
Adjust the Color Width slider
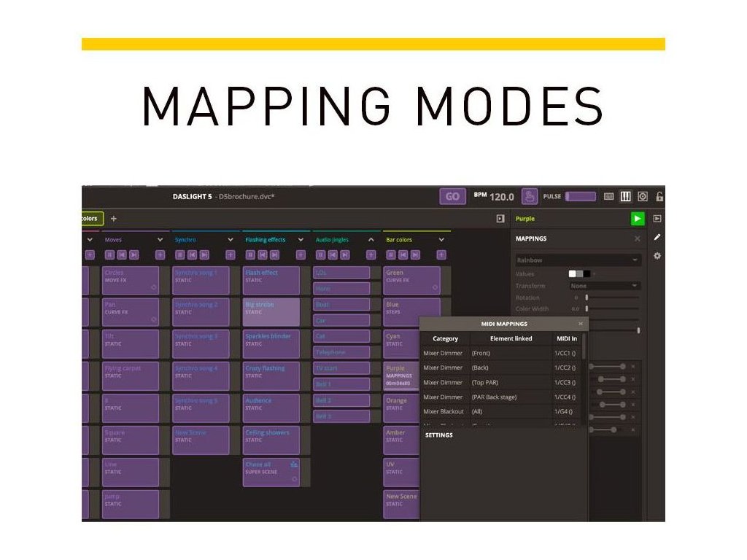pos(612,308)
